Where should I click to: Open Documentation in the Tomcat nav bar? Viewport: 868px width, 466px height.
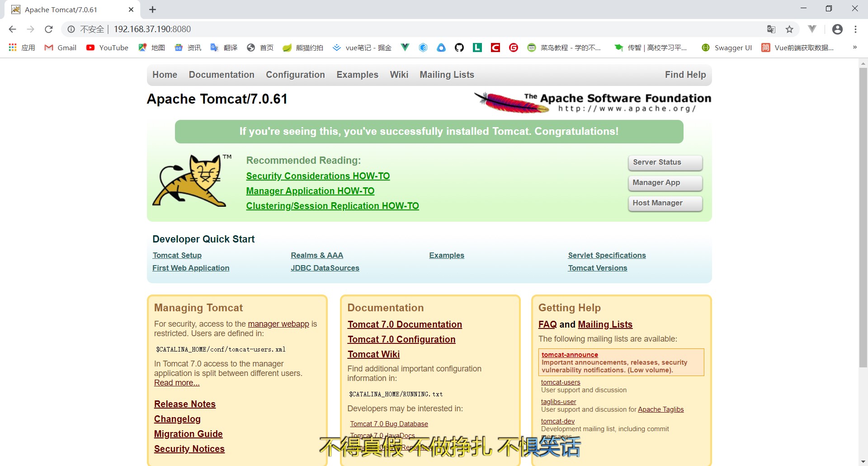pos(222,75)
